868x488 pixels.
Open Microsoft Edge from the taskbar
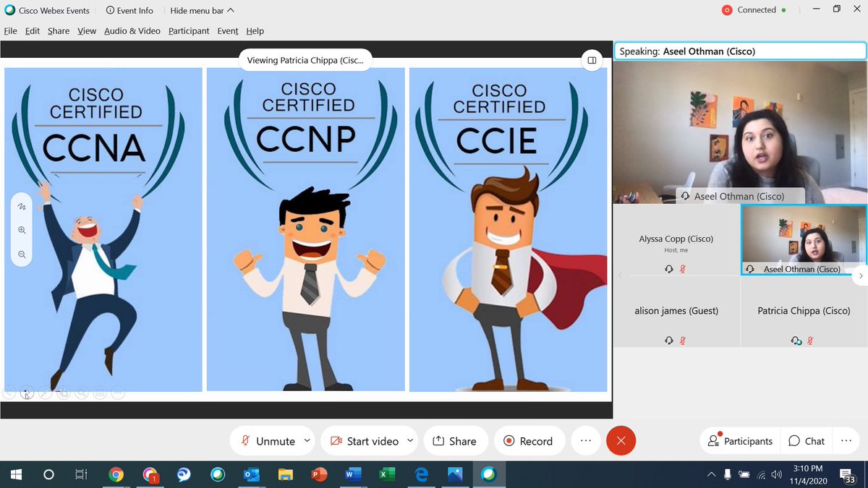[421, 475]
